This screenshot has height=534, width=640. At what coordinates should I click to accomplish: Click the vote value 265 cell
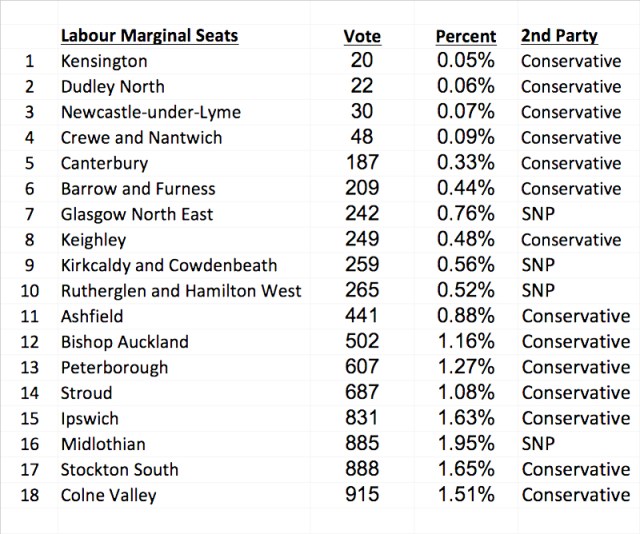coord(361,290)
